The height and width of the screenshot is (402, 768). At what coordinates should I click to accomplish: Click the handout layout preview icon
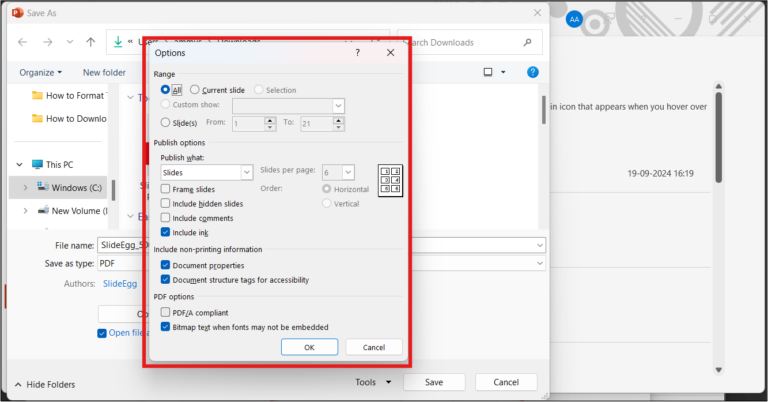(390, 181)
